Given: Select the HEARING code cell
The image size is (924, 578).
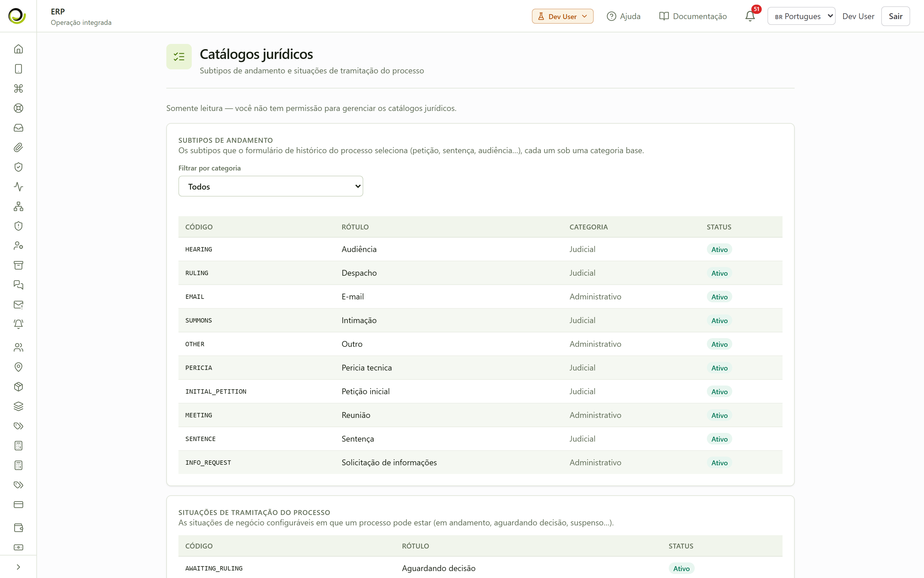Looking at the screenshot, I should pyautogui.click(x=199, y=249).
